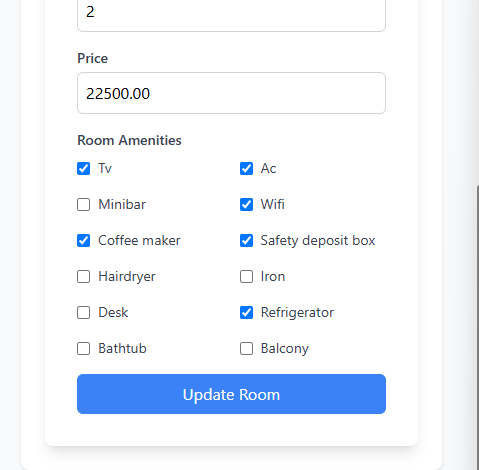Uncheck the Tv amenity checkbox
The width and height of the screenshot is (479, 470).
point(83,168)
